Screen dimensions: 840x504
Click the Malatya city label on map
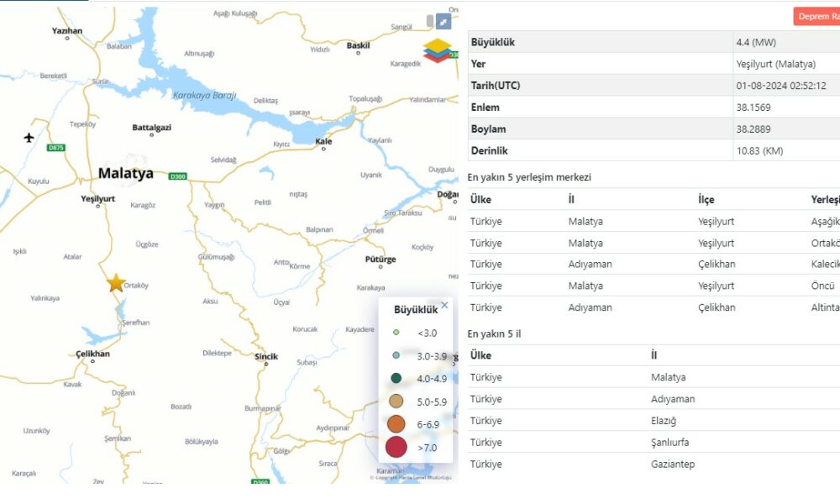126,174
